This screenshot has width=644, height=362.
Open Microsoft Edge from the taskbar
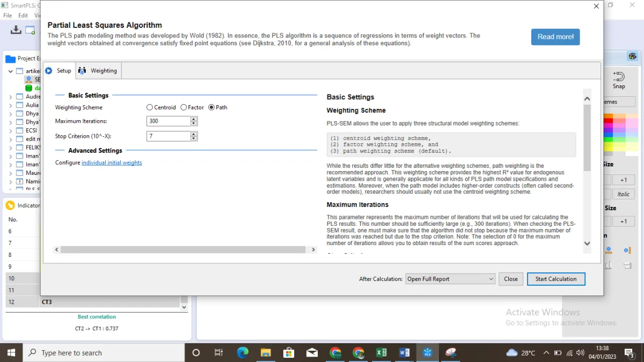pos(243,352)
